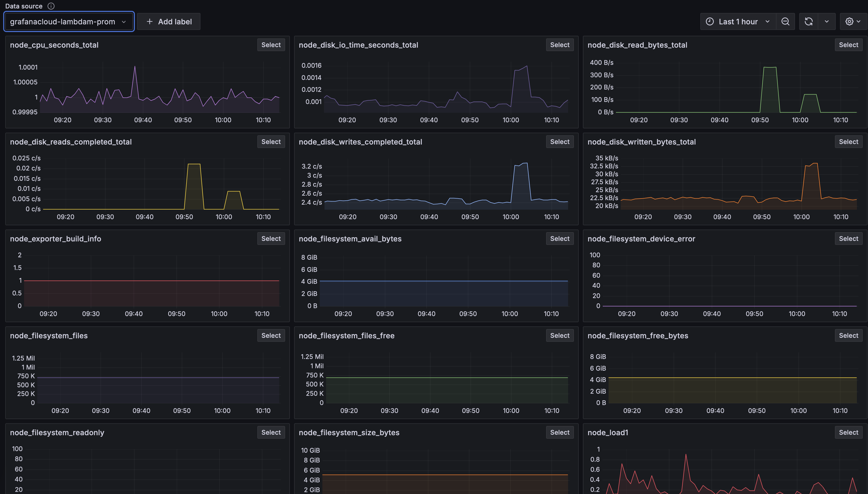Click the refresh dashboard icon

pyautogui.click(x=809, y=21)
